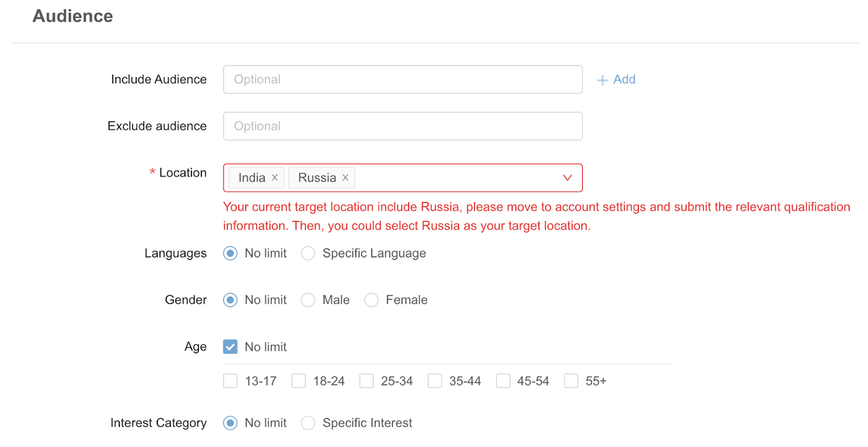Click the Add audience link

tap(616, 79)
